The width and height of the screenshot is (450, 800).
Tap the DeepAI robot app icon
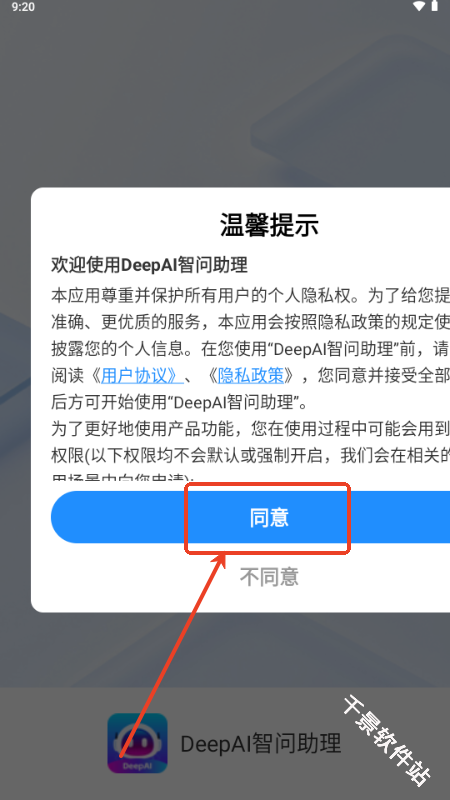137,743
